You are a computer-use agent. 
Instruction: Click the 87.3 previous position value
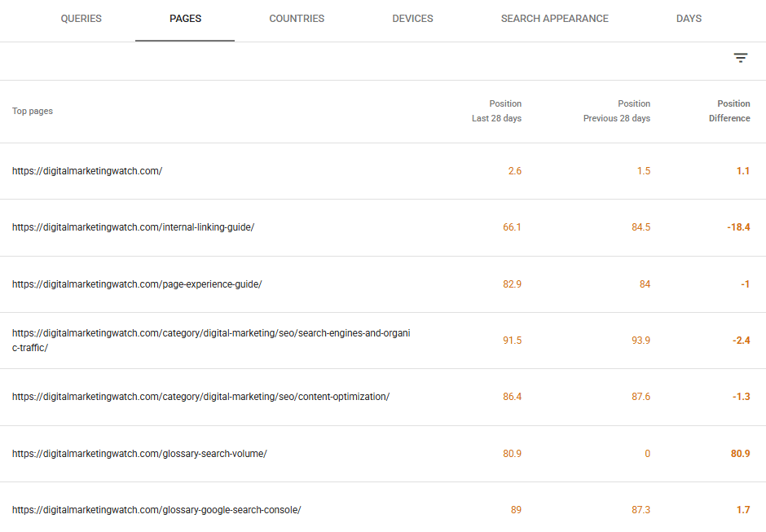[641, 510]
